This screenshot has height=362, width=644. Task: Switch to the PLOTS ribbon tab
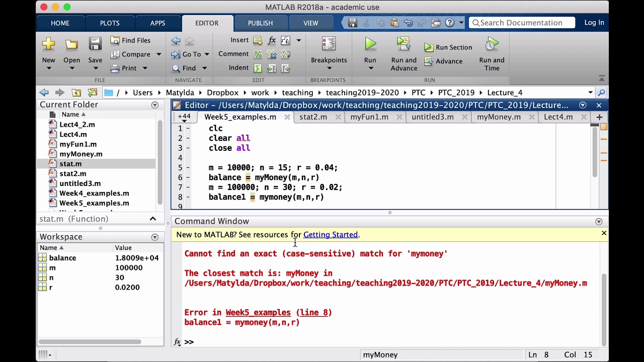(x=110, y=23)
